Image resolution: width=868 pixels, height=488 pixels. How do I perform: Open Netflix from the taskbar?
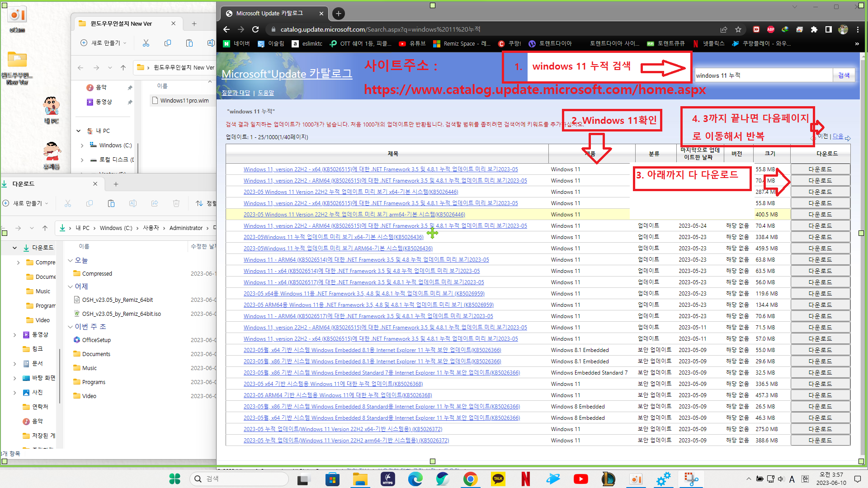[525, 479]
